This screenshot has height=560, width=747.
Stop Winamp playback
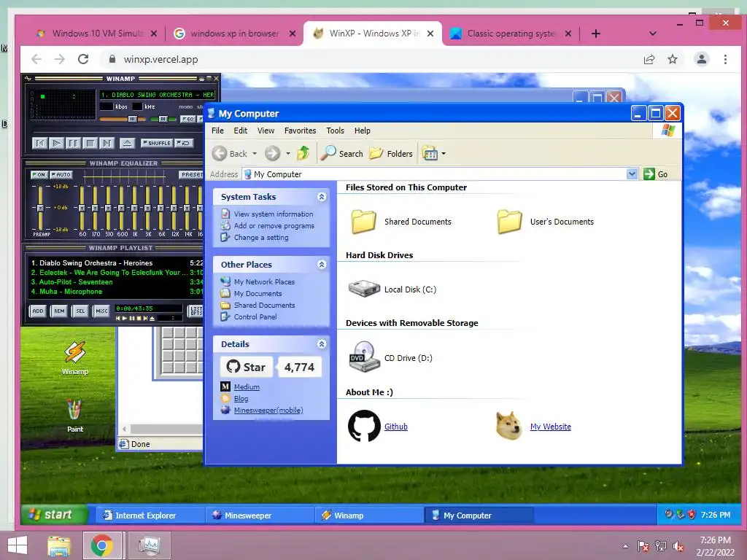[90, 143]
